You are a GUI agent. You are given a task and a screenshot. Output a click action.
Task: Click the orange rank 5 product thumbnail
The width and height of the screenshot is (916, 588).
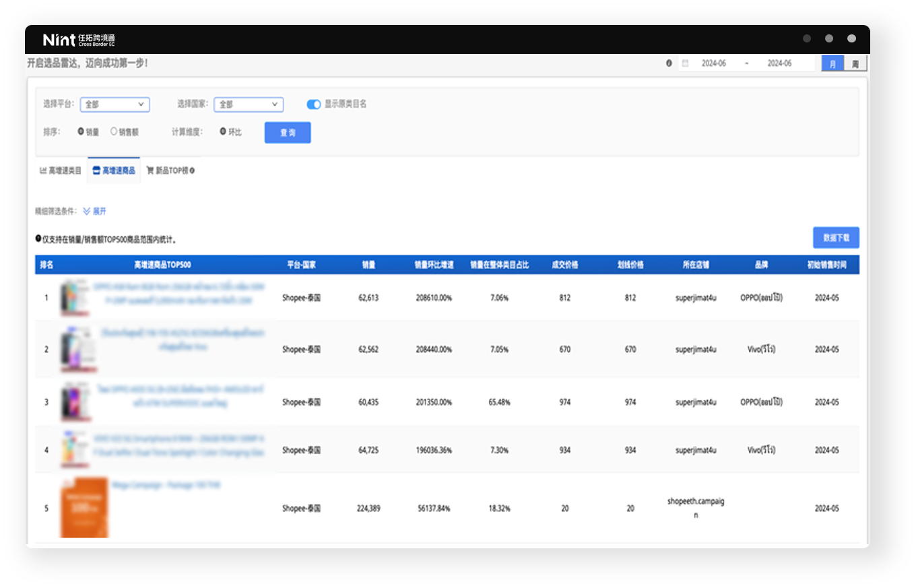84,508
